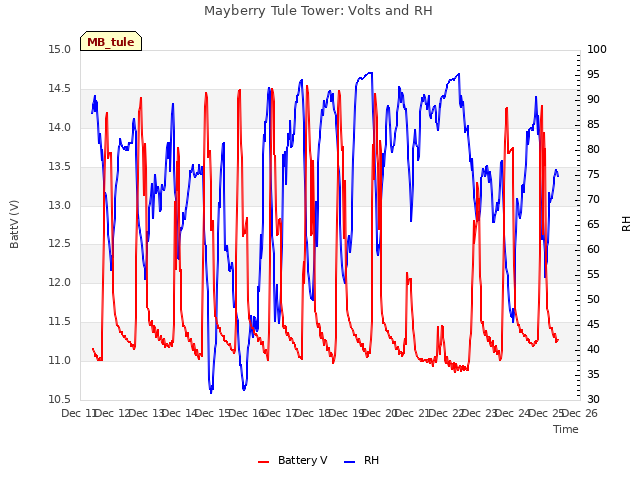This screenshot has width=640, height=480.
Task: Toggle the RH legend entry
Action: [361, 460]
